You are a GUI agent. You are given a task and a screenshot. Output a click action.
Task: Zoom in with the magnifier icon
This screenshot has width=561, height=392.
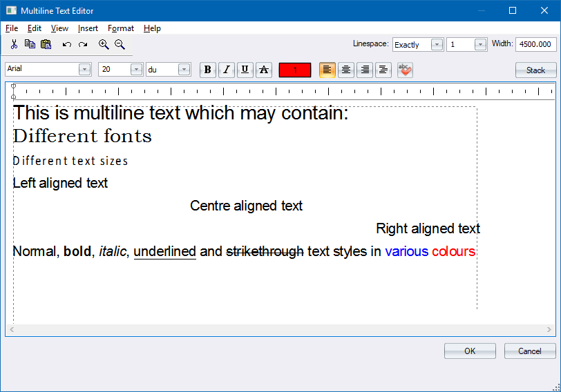click(x=104, y=44)
